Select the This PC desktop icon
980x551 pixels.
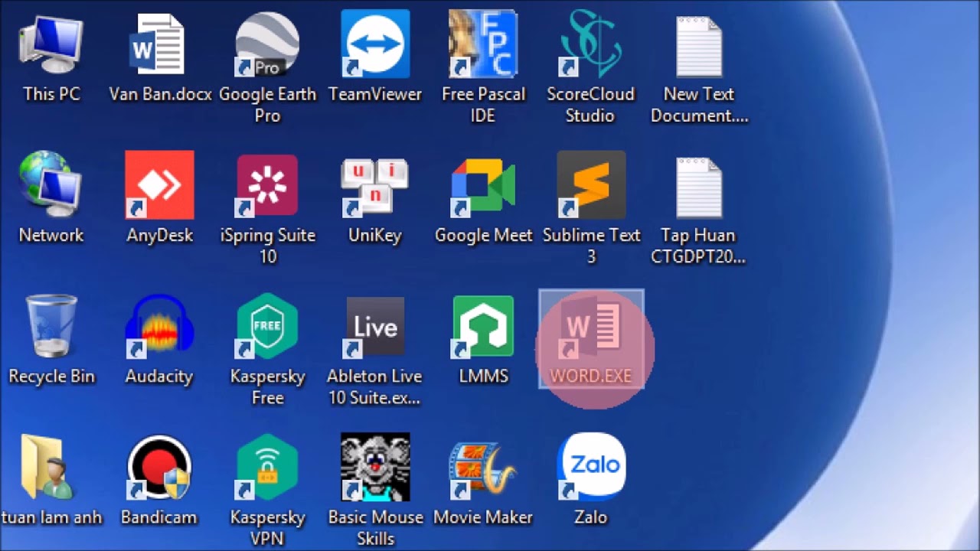51,57
